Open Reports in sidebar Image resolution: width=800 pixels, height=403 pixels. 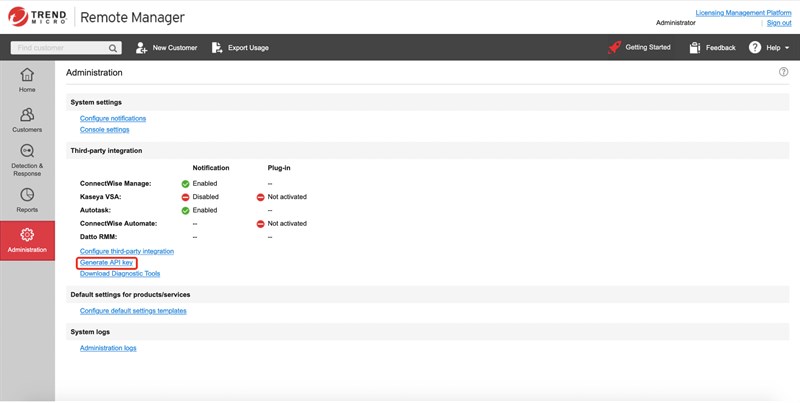tap(27, 200)
